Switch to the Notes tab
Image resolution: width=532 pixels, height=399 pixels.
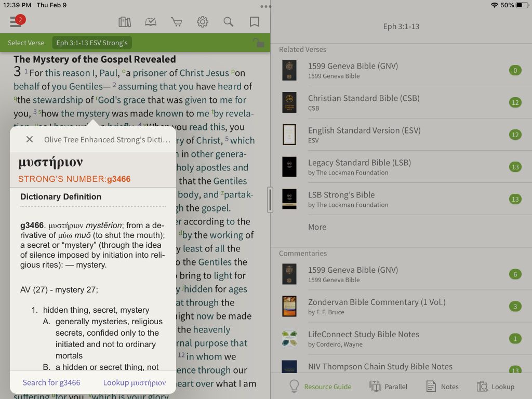tap(443, 387)
